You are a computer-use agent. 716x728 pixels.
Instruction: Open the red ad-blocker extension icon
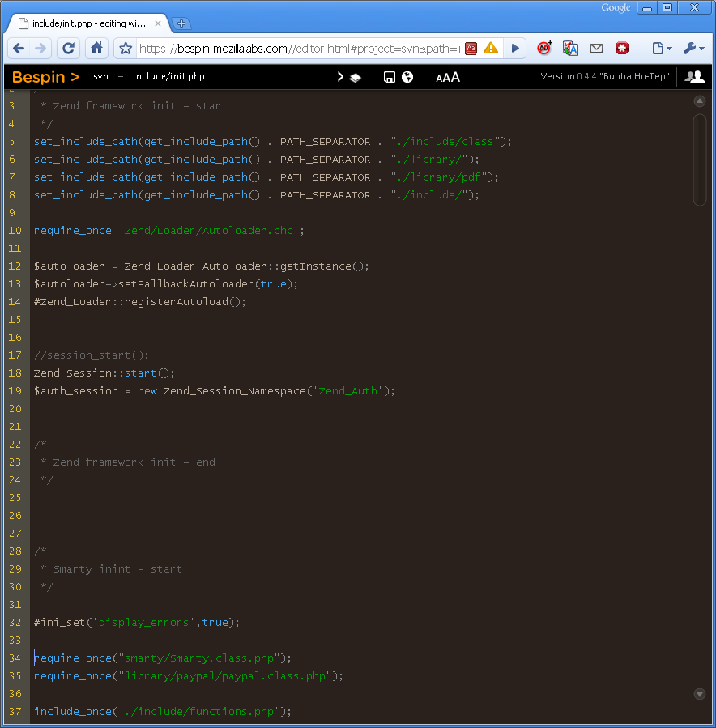pos(544,48)
